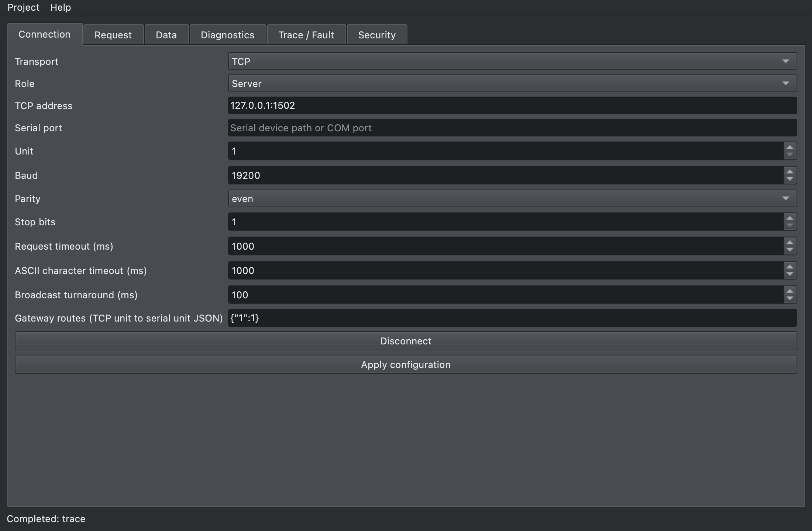Click the Gateway routes JSON field
This screenshot has height=531, width=812.
[512, 318]
